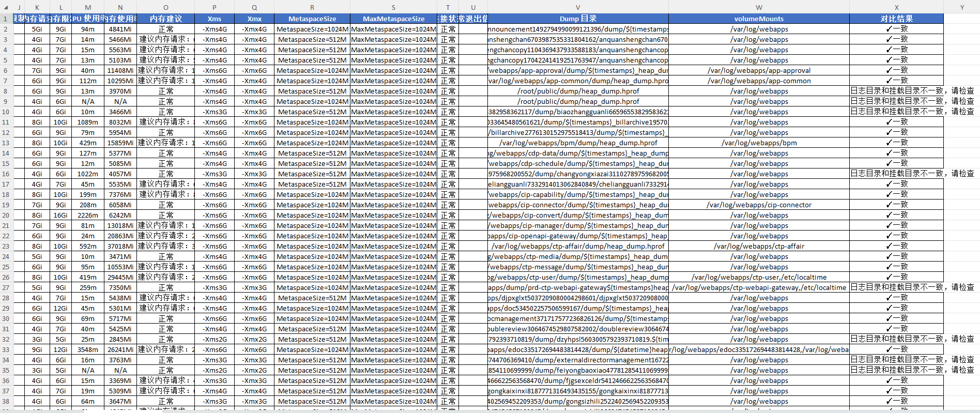Screen dimensions: 980x413
Task: Select column R header
Action: [312, 7]
